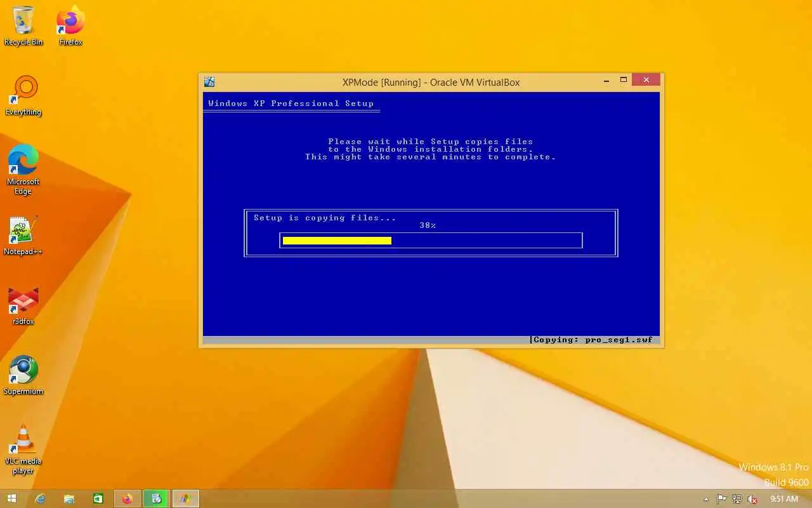Switch to the XPMode VirtualBox taskbar button
Viewport: 812px width, 508px height.
point(186,498)
